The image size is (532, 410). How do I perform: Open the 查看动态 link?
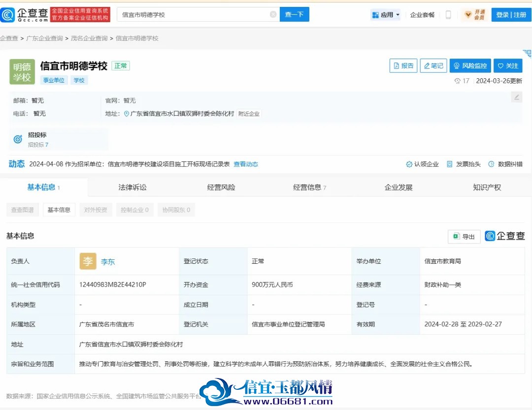point(246,164)
